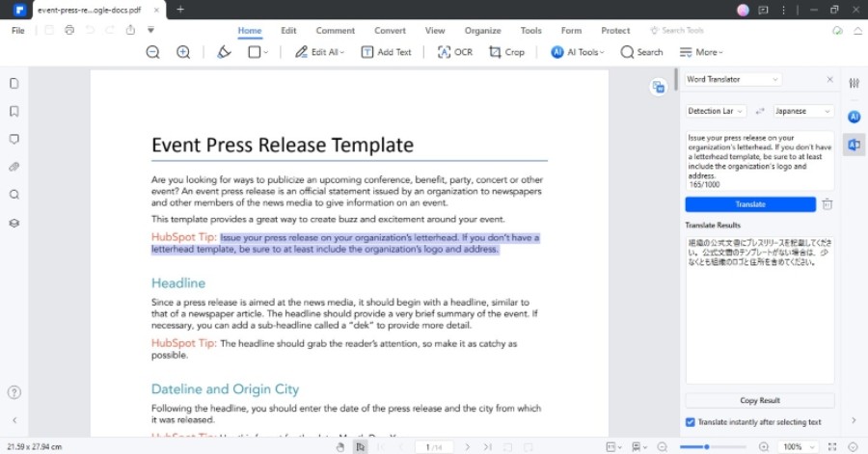Image resolution: width=868 pixels, height=454 pixels.
Task: Click the Copy Result button
Action: pos(760,400)
